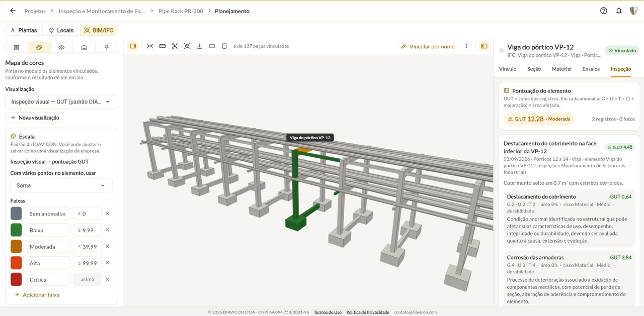This screenshot has width=644, height=316.
Task: Click the red-orange Alta color swatch
Action: pyautogui.click(x=16, y=263)
